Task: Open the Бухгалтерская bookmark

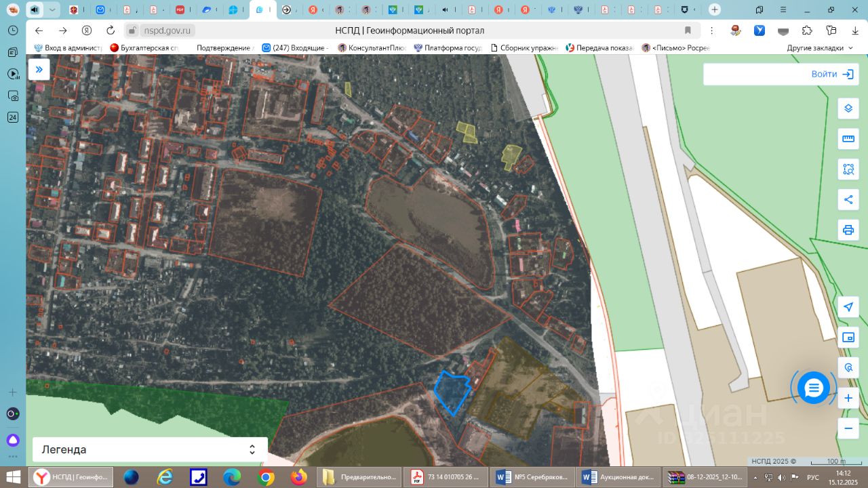Action: tap(144, 48)
